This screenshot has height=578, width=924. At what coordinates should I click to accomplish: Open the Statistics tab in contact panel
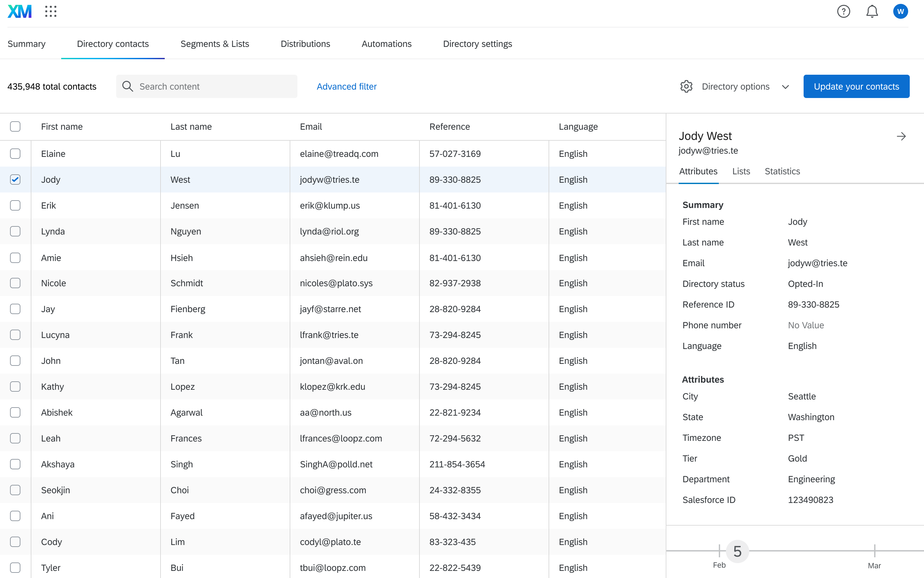pyautogui.click(x=782, y=171)
